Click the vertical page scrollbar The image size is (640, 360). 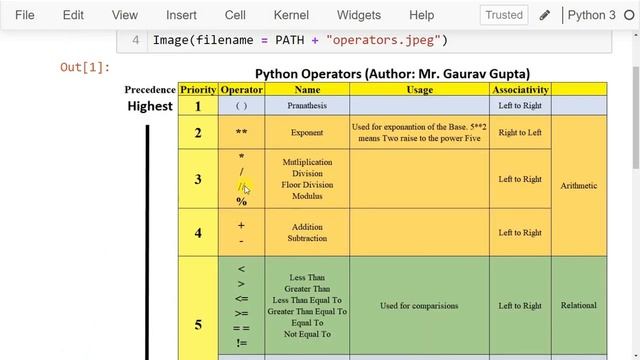[636, 117]
